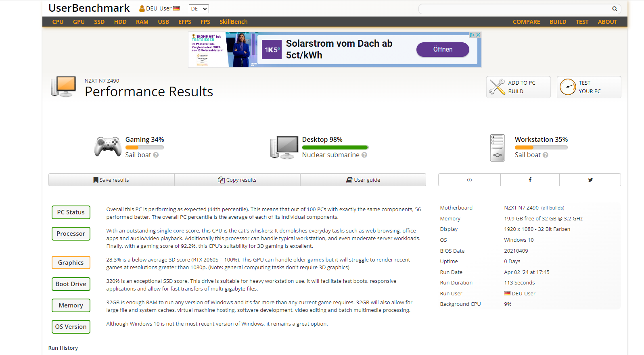Open the EFPS menu
Viewport: 644px width, 355px height.
click(x=185, y=22)
